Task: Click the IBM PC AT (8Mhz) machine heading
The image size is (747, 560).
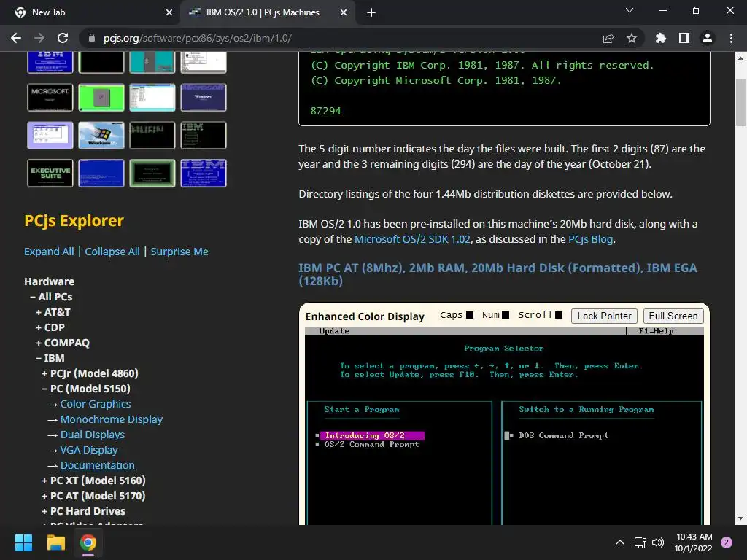Action: tap(498, 274)
